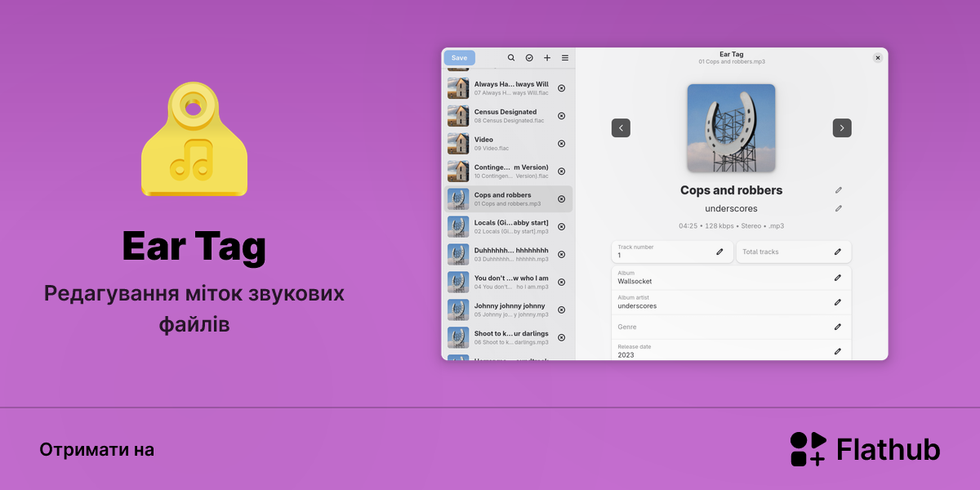Remove Johnny johnny johnny from list
980x490 pixels.
coord(561,310)
